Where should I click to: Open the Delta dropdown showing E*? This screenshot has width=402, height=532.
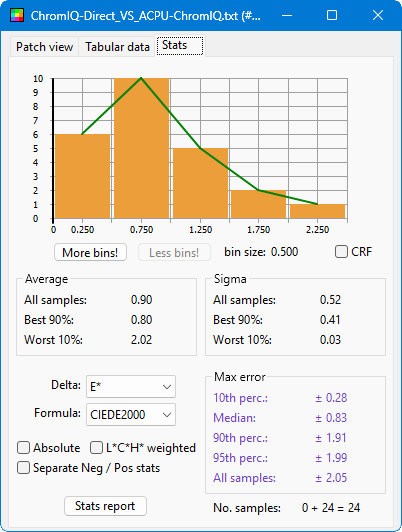131,386
